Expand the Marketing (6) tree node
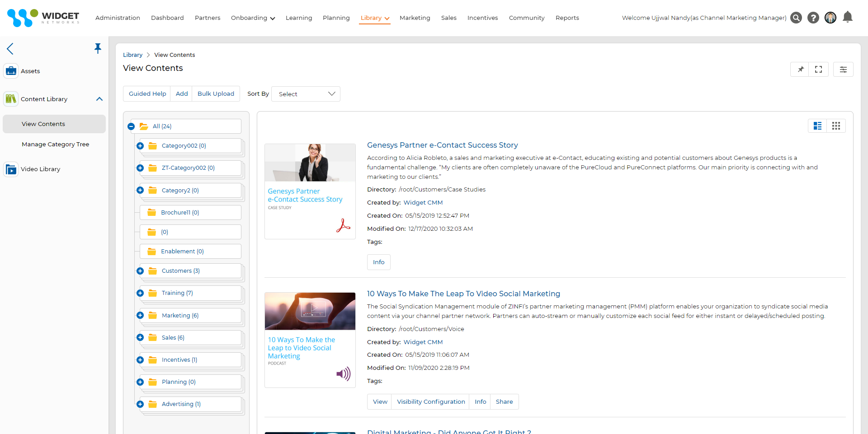 140,315
